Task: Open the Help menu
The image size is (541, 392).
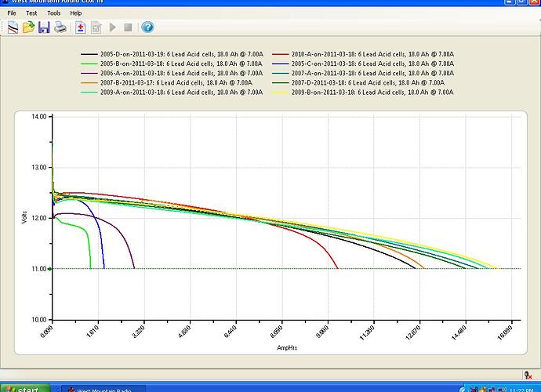Action: (x=76, y=13)
